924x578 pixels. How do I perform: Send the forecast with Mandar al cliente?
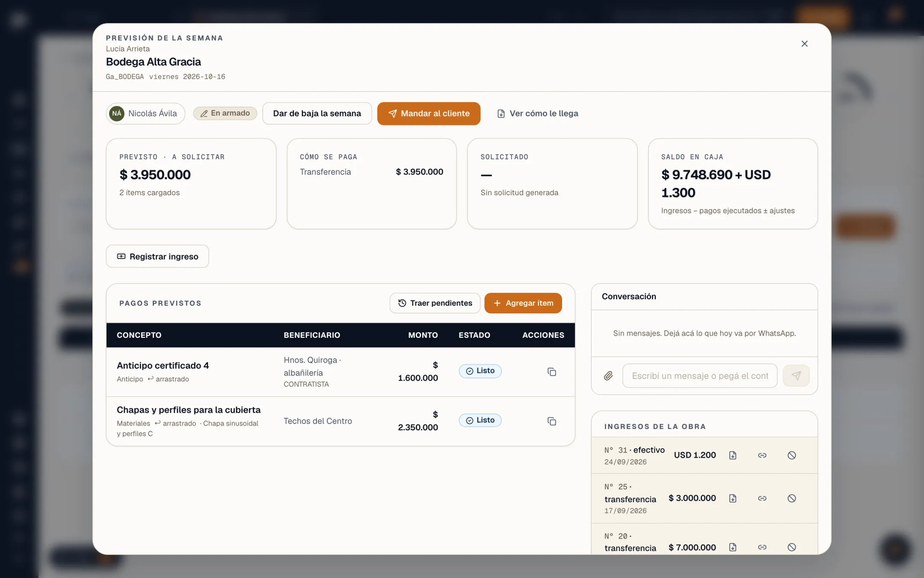[x=429, y=113]
